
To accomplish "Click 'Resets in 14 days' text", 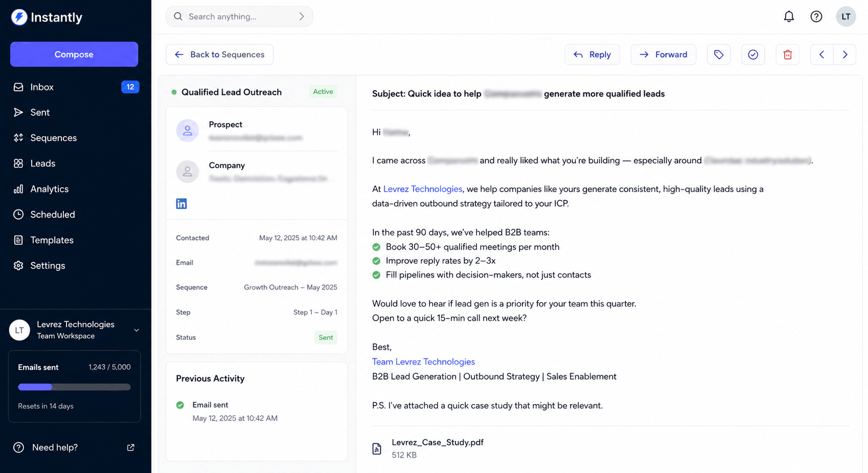I will [45, 406].
